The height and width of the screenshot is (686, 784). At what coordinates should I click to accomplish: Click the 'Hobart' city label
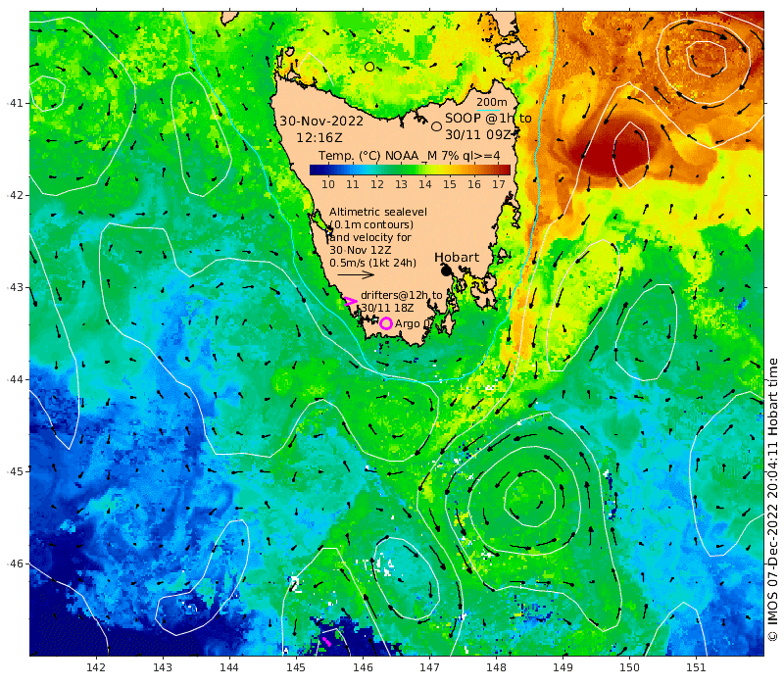457,257
